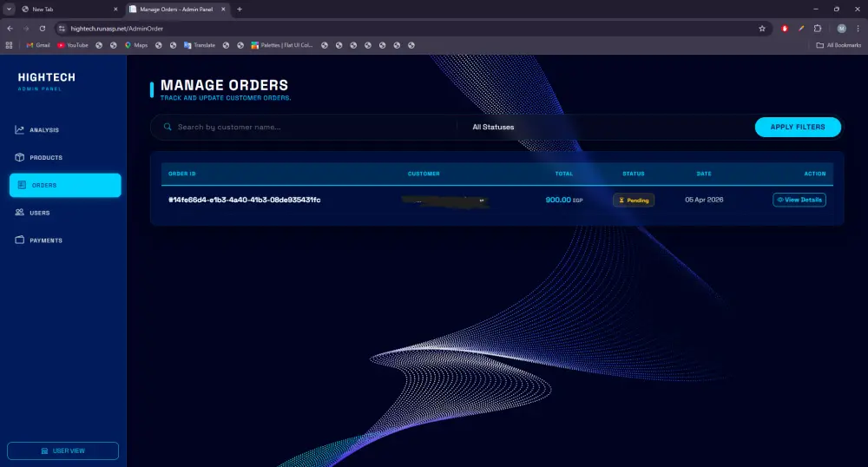868x467 pixels.
Task: Switch to the New Tab browser tab
Action: point(68,10)
